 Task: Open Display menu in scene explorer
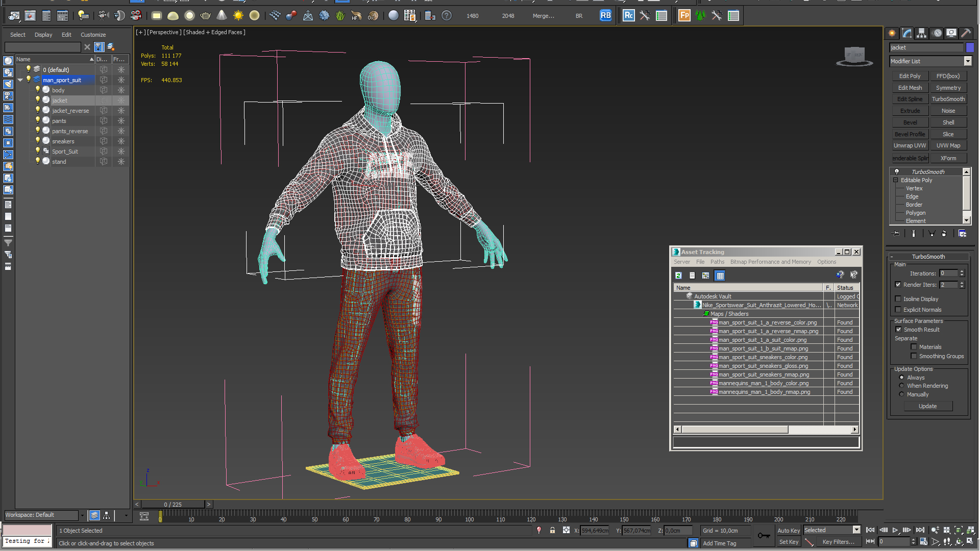click(43, 35)
